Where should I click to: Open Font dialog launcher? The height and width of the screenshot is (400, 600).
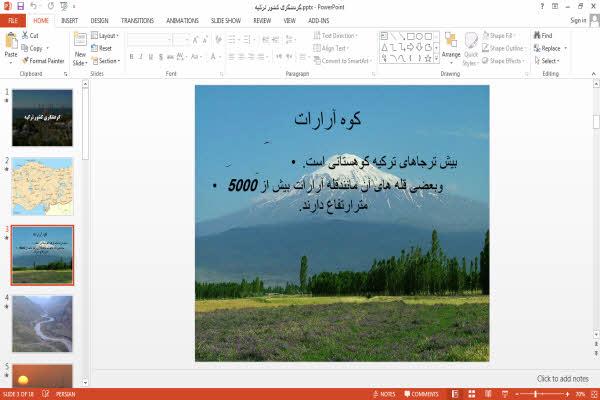(221, 74)
